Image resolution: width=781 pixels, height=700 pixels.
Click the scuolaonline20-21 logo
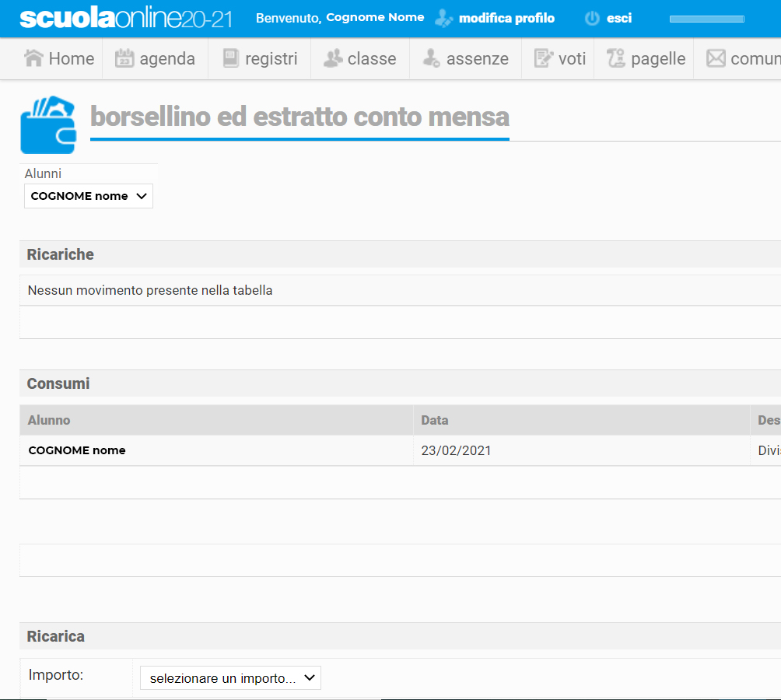126,19
